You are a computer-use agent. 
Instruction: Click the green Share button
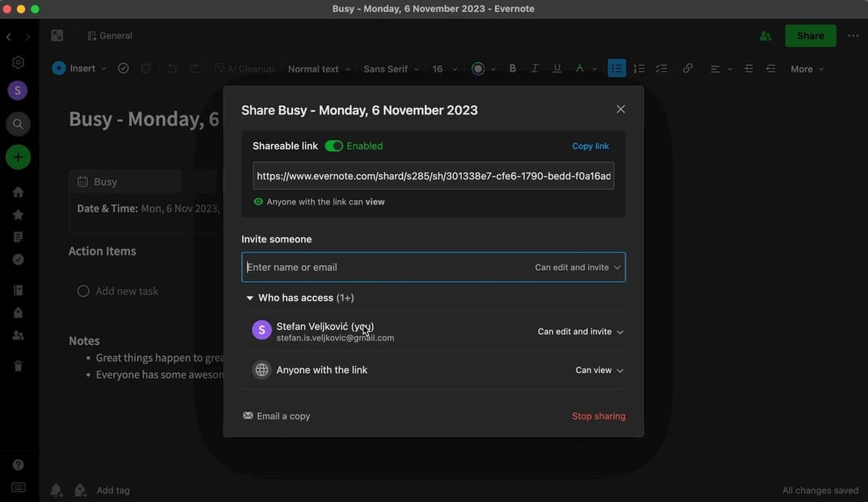[x=811, y=36]
